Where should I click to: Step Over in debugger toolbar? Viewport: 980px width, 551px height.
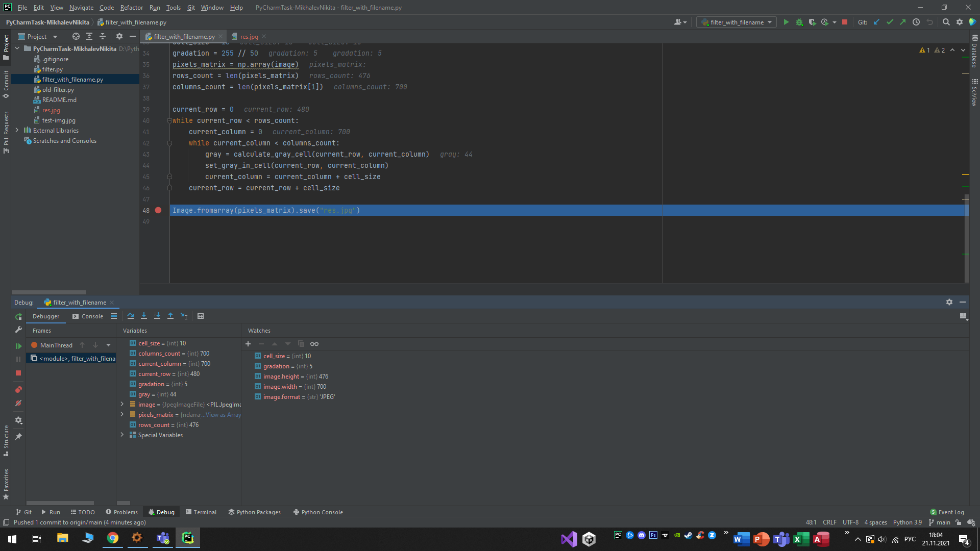tap(131, 316)
